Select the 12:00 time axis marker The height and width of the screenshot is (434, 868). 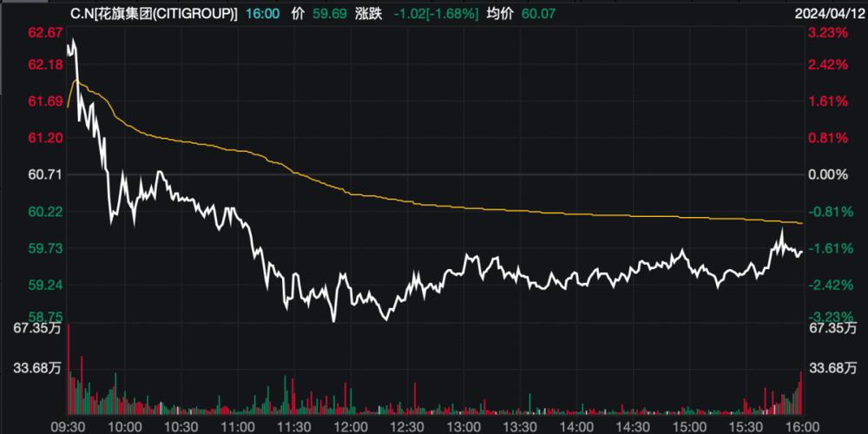click(x=351, y=426)
